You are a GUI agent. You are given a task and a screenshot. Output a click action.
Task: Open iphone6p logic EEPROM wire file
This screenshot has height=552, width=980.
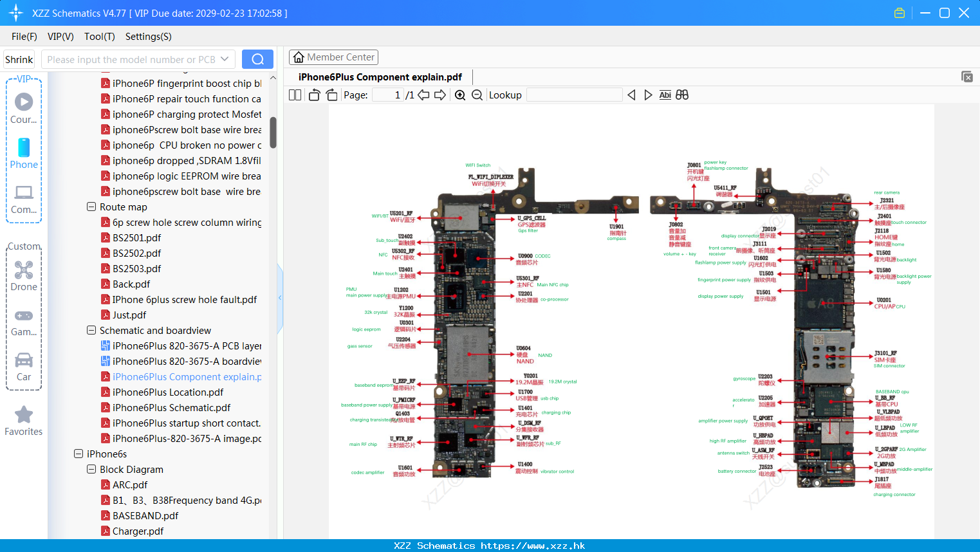(181, 176)
